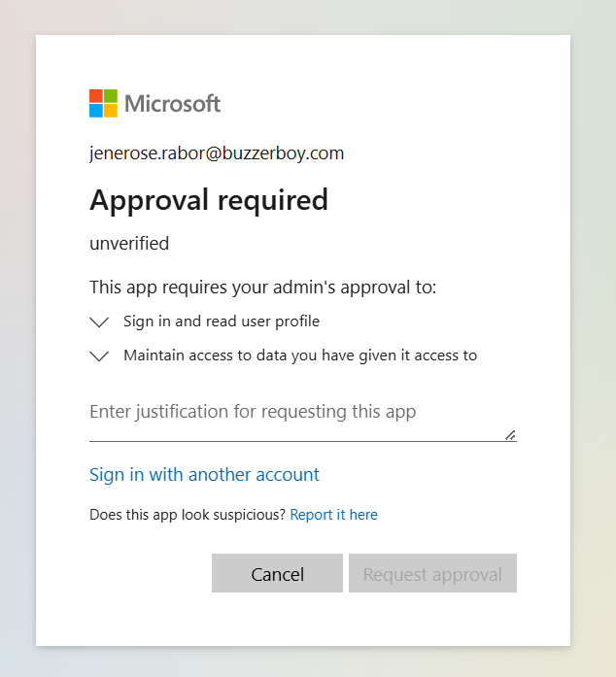Click the 'unverified' publisher label

click(x=129, y=244)
